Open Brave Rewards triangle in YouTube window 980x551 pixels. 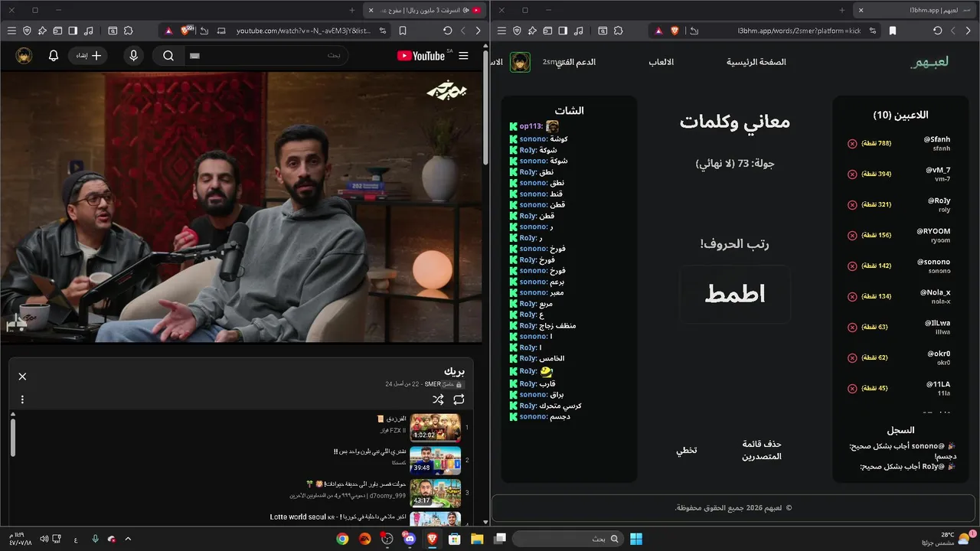pyautogui.click(x=168, y=31)
